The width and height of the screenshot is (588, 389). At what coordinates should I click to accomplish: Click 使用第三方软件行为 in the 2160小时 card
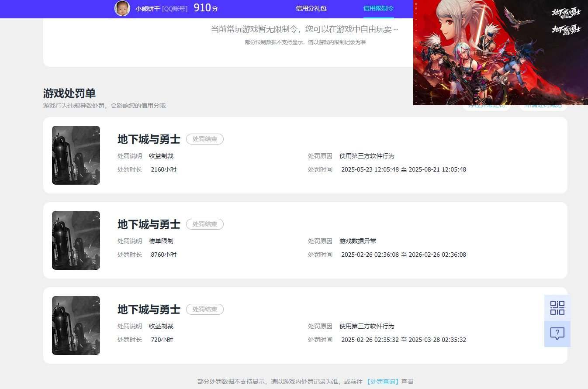[x=367, y=156]
